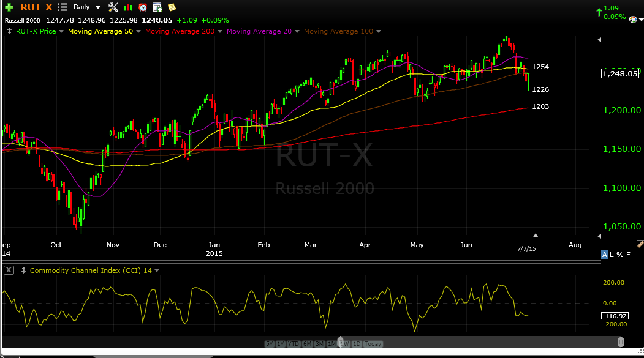Screen dimensions: 644x358
Task: Click the 1,248.05 current price box
Action: (620, 74)
